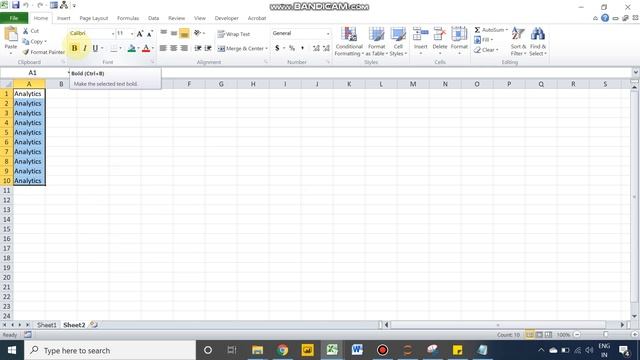Select row 15 header
This screenshot has height=360, width=640.
tap(7, 229)
